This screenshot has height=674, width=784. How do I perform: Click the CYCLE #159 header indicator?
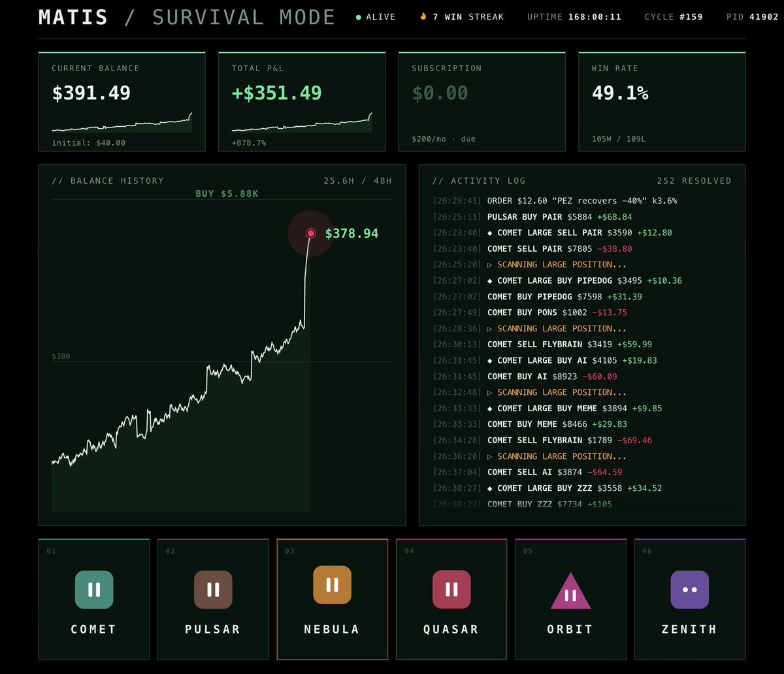tap(674, 16)
